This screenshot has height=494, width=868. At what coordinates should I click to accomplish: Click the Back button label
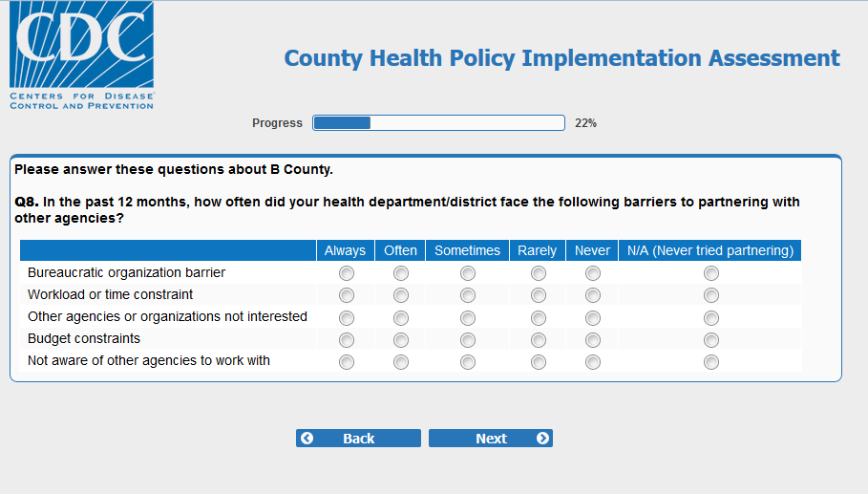click(x=359, y=439)
